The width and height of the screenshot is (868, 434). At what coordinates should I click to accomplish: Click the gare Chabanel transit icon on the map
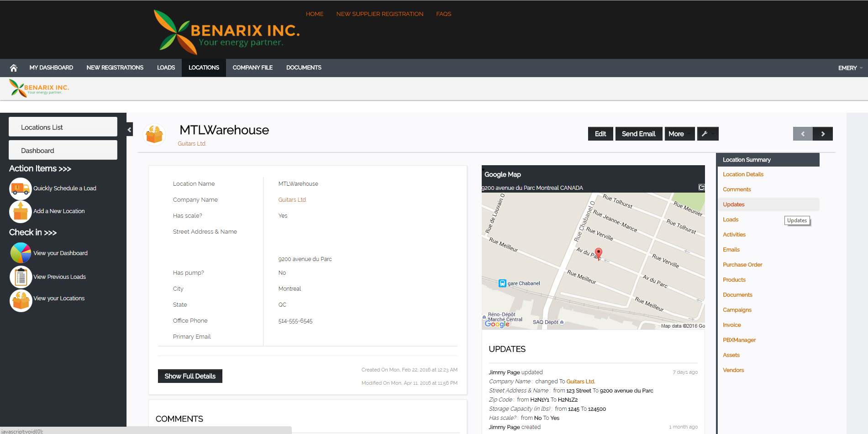point(502,283)
